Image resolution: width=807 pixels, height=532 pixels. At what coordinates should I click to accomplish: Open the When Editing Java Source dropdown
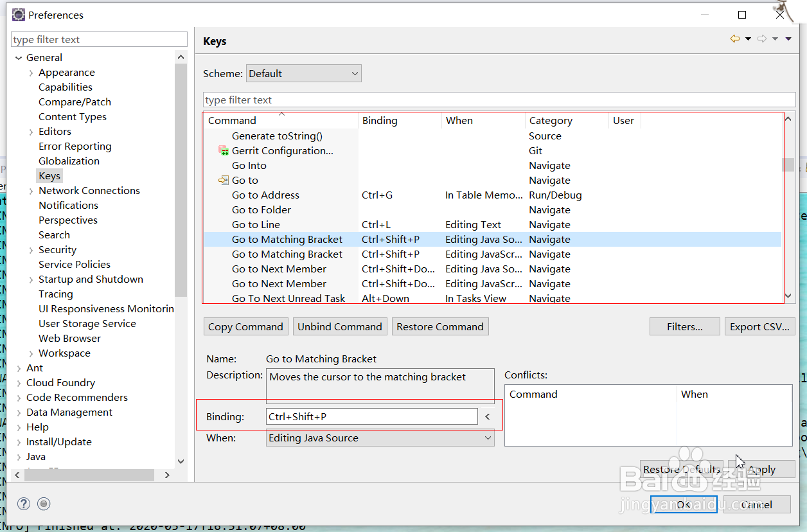(x=380, y=438)
